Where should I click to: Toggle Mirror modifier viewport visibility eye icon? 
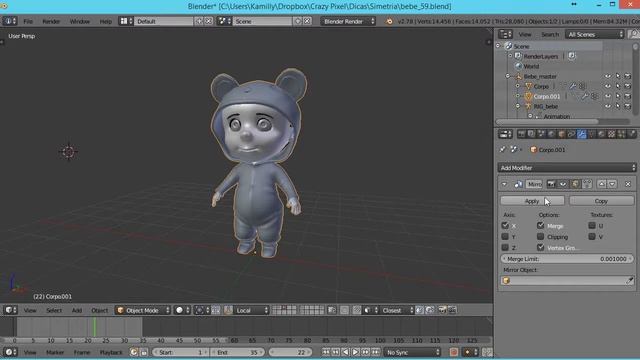(563, 184)
